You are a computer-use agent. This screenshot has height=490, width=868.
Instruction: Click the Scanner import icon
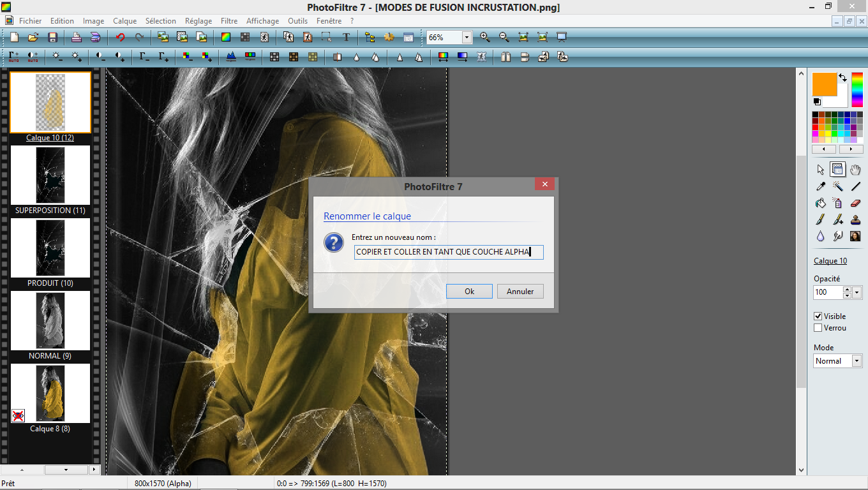95,38
